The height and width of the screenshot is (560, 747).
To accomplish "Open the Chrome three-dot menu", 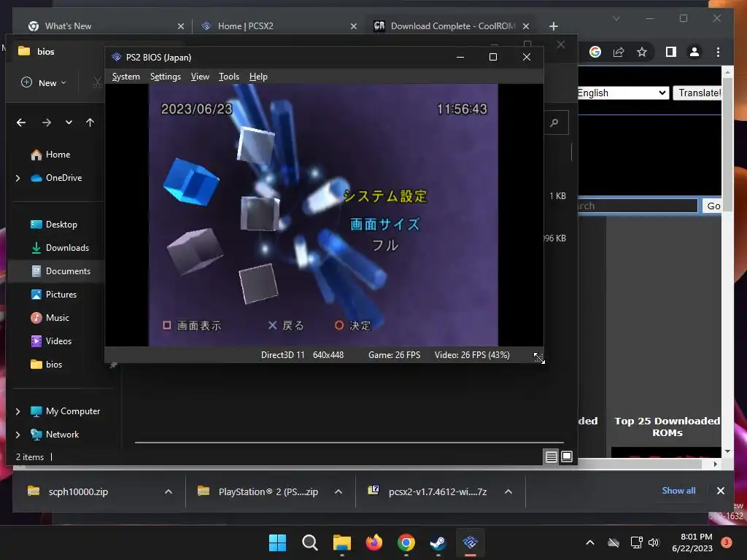I will [x=718, y=52].
